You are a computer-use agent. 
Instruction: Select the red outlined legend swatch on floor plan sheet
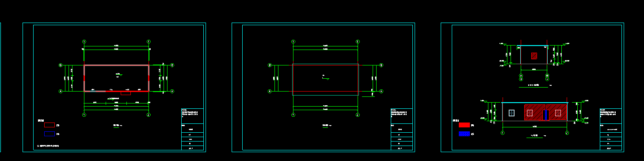tap(50, 125)
